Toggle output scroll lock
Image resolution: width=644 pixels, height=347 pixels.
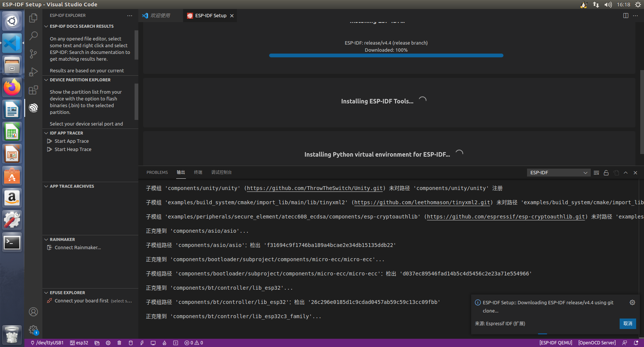click(606, 172)
